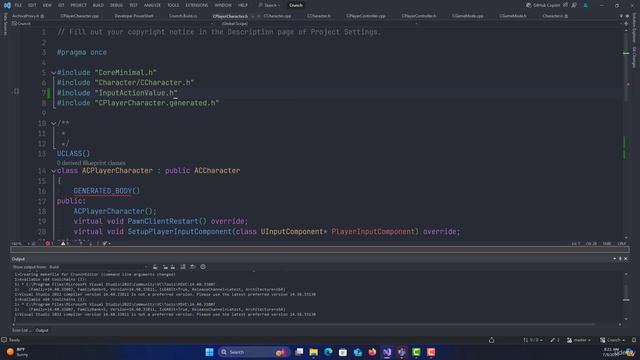Go to previous message in Output toolbar
Screen dimensions: 640x360
[x=165, y=267]
